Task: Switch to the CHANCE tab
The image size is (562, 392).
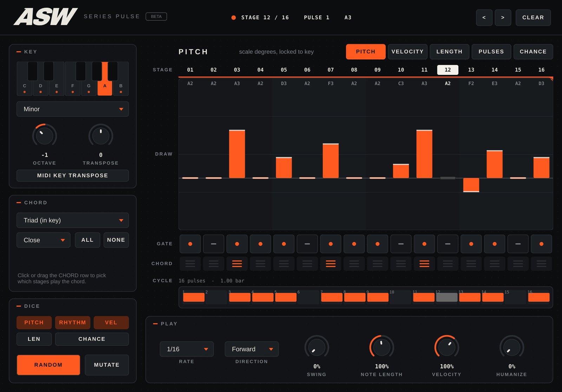Action: pyautogui.click(x=533, y=52)
